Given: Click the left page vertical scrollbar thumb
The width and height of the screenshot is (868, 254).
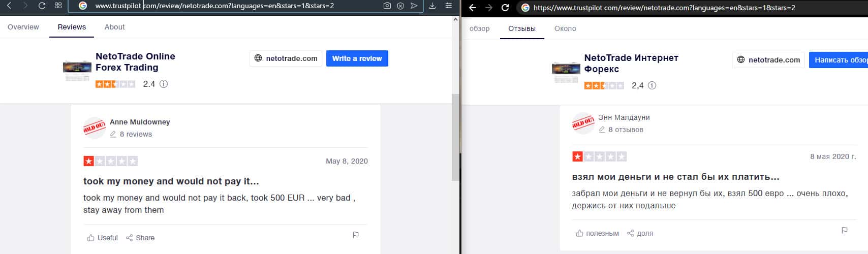Looking at the screenshot, I should tap(455, 137).
